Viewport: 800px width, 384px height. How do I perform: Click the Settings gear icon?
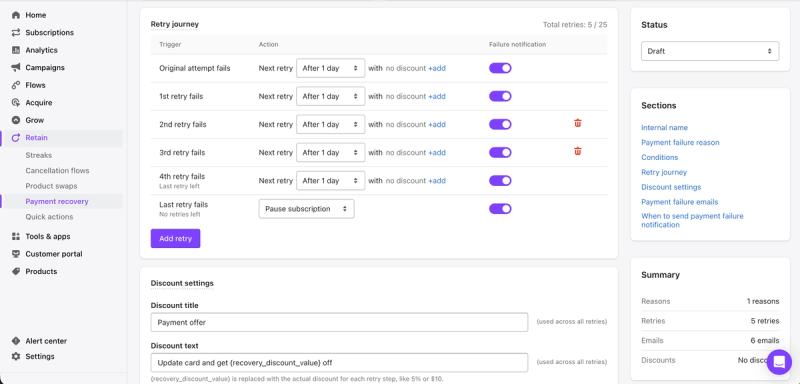[x=16, y=356]
